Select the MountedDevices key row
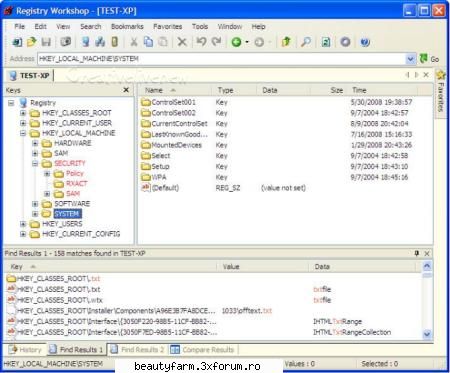The height and width of the screenshot is (373, 450). [x=285, y=145]
